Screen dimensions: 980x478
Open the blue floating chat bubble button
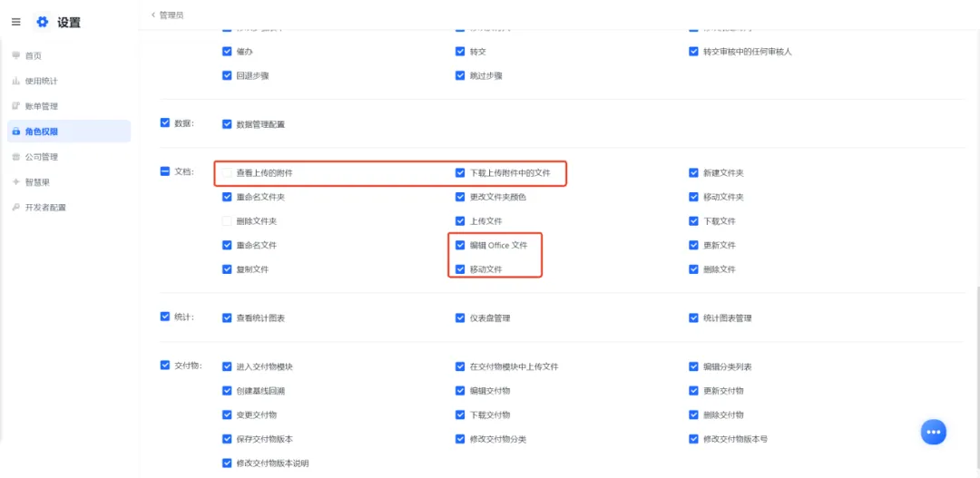933,432
